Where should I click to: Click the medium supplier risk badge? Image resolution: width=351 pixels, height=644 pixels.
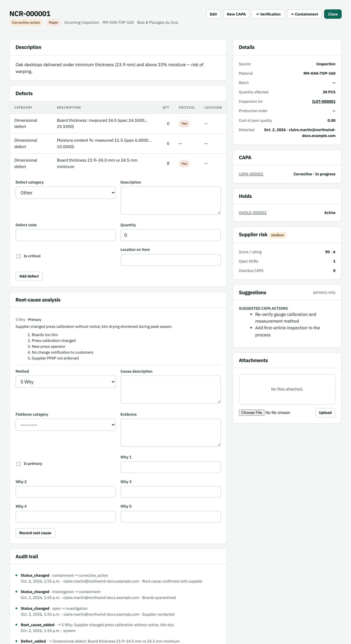(x=277, y=235)
